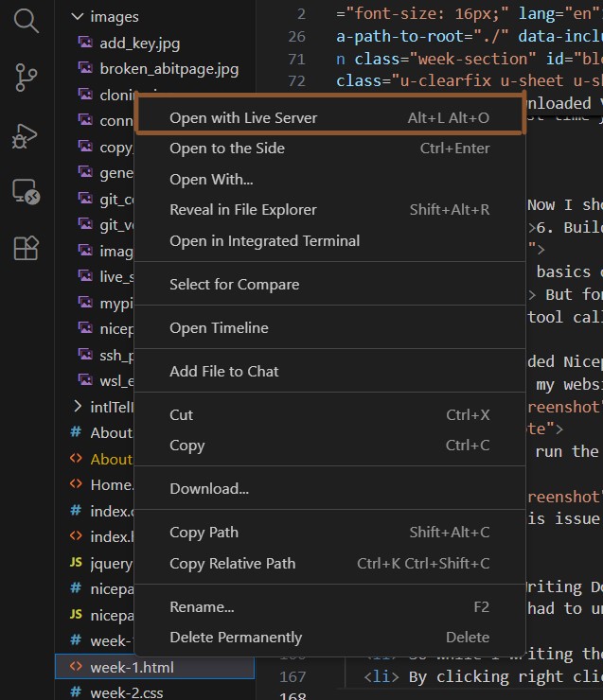The height and width of the screenshot is (700, 603).
Task: Click the JS icon of jquery file
Action: (x=76, y=562)
